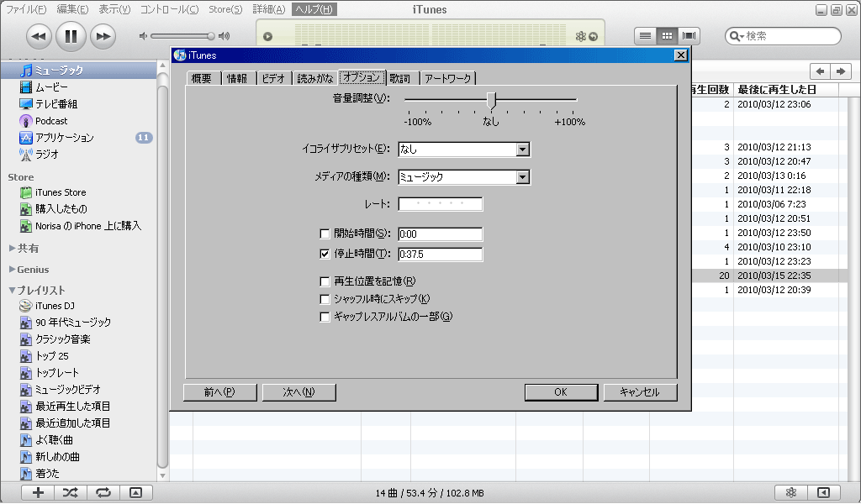Screen dimensions: 861x504
Task: Switch to Cover Flow view icon
Action: click(689, 35)
